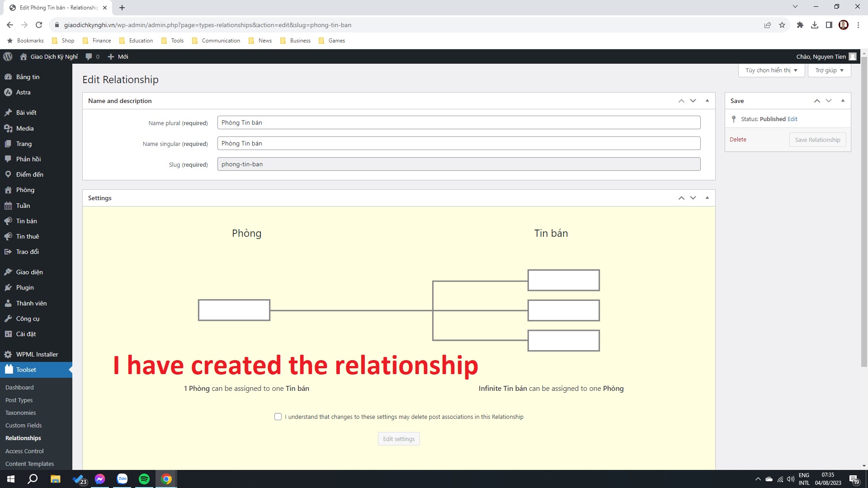
Task: Reload the page with browser refresh icon
Action: (39, 25)
